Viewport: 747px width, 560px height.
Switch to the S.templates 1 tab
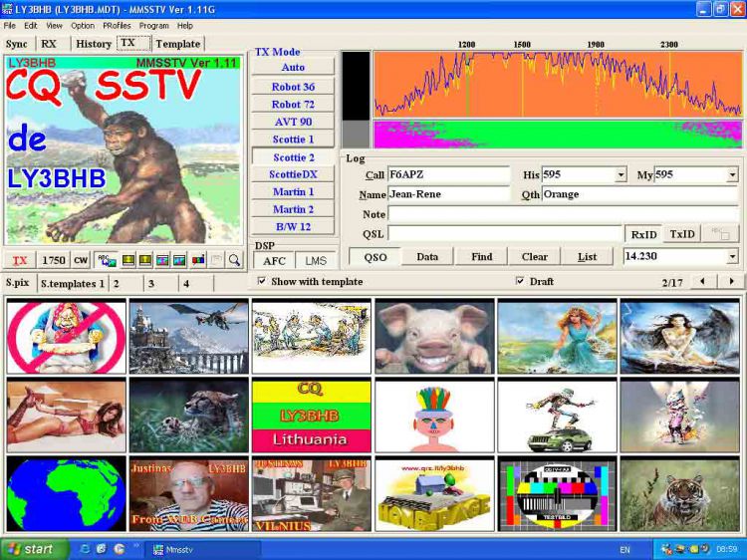(x=73, y=284)
